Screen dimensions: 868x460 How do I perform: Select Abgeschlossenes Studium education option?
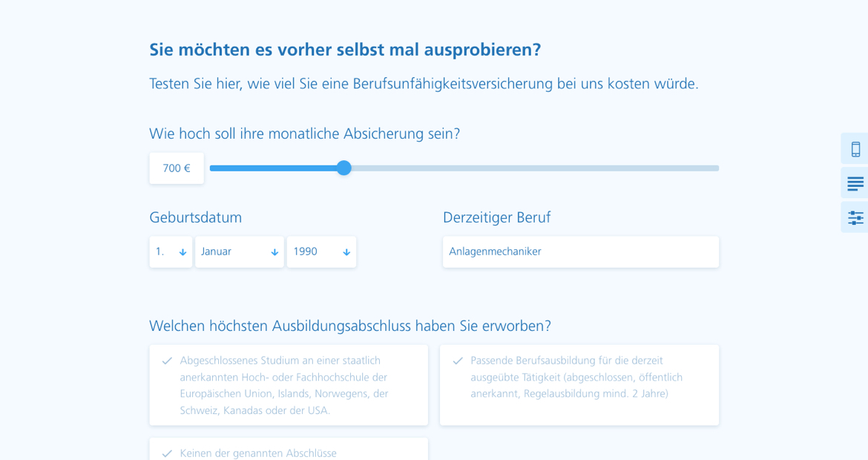[289, 385]
